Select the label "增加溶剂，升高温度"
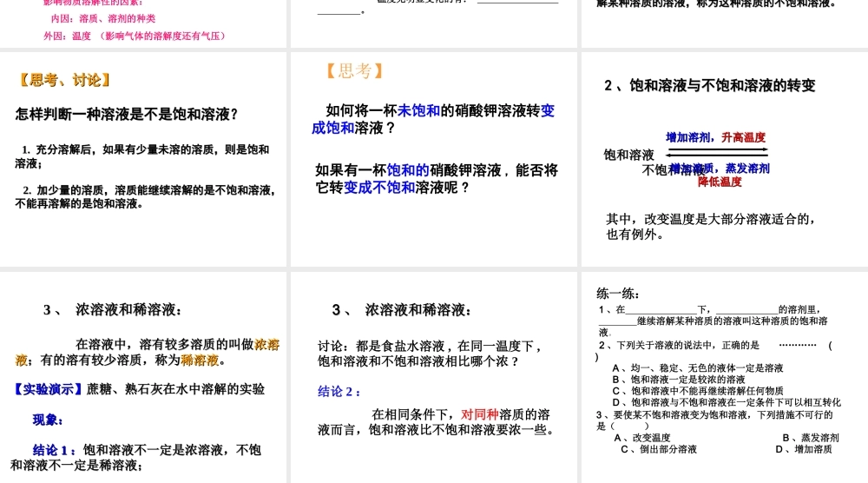This screenshot has height=483, width=868. (x=715, y=137)
